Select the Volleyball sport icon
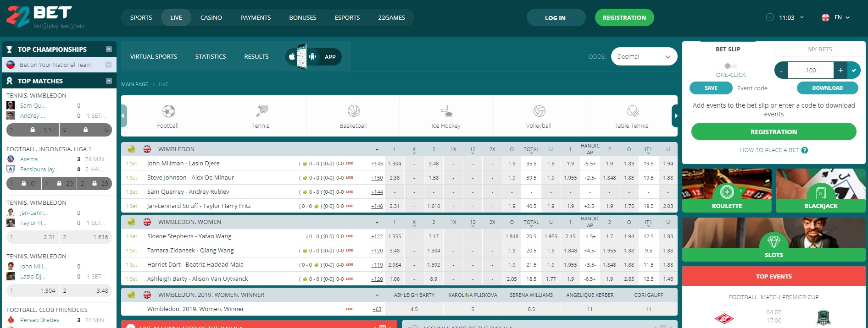 pyautogui.click(x=539, y=111)
